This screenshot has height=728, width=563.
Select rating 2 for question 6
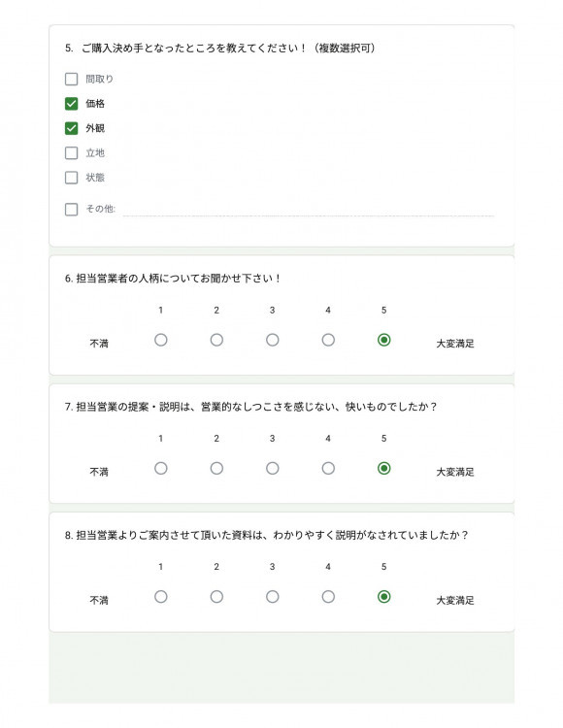point(216,340)
